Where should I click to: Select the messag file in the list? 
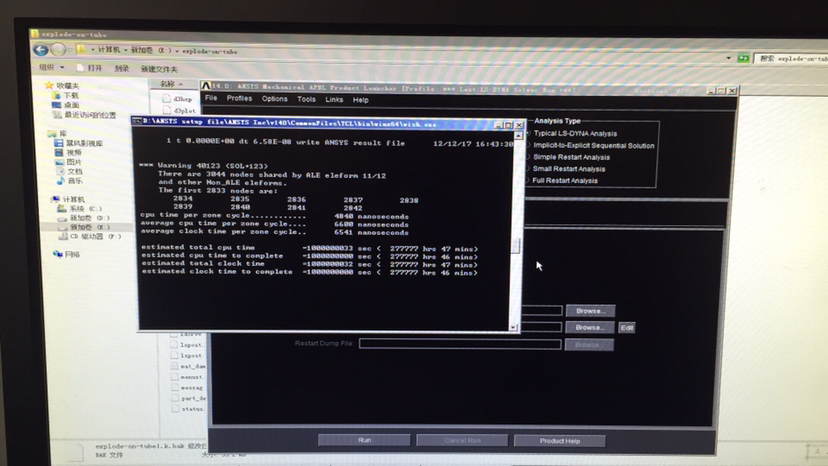(x=187, y=387)
